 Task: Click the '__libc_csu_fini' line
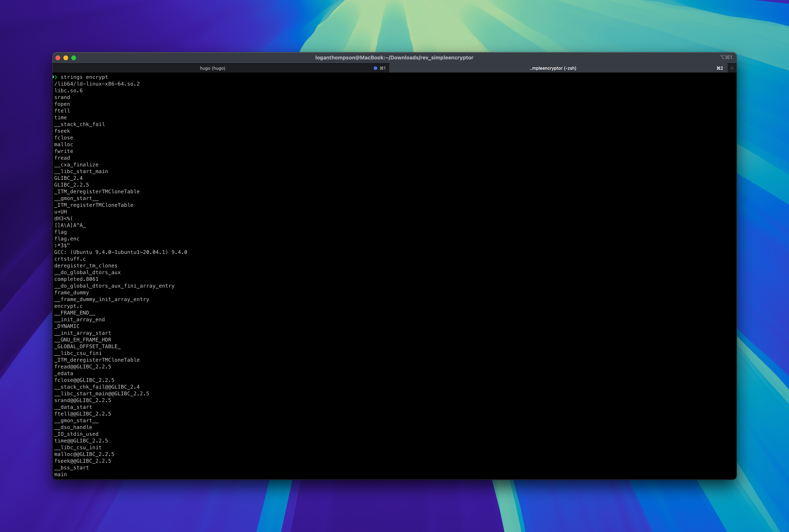[x=78, y=353]
